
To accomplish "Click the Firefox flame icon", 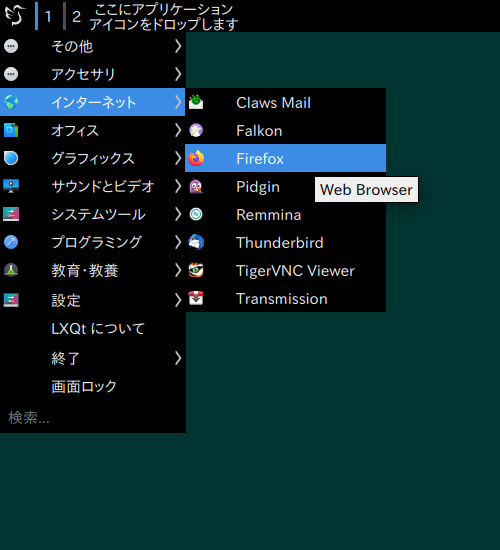I will (x=196, y=158).
